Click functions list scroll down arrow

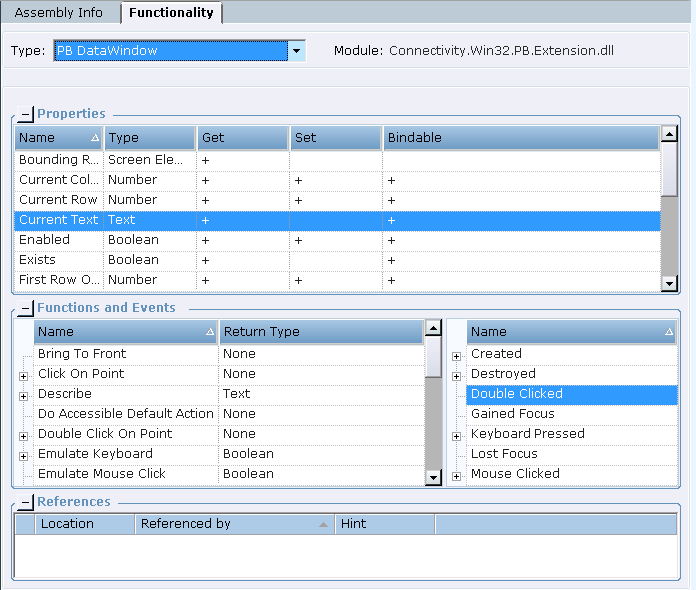pos(433,478)
